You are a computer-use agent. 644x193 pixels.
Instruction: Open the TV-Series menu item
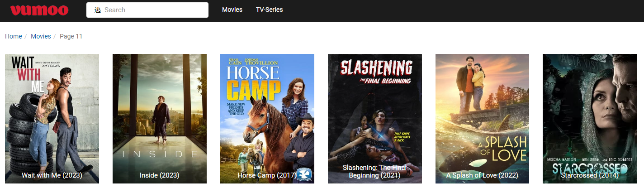tap(270, 10)
